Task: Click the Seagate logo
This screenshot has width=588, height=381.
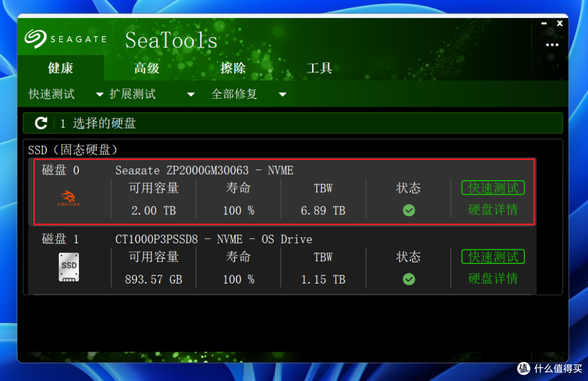Action: 66,39
